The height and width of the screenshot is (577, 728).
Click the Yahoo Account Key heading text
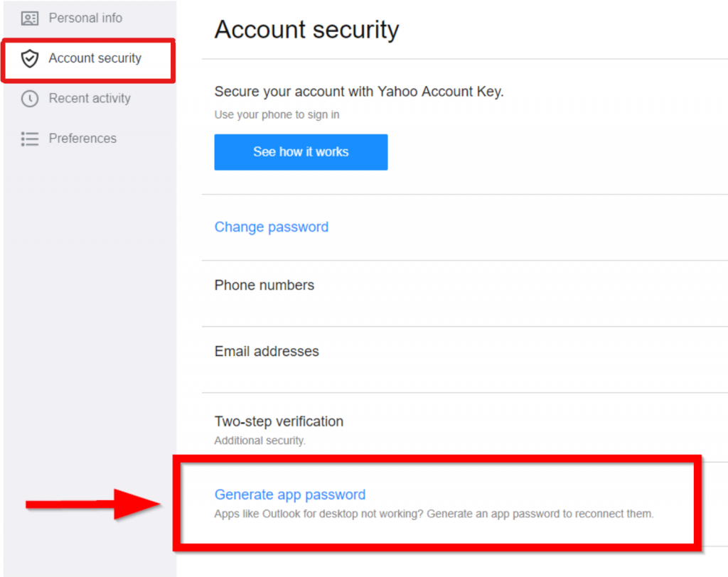click(359, 92)
